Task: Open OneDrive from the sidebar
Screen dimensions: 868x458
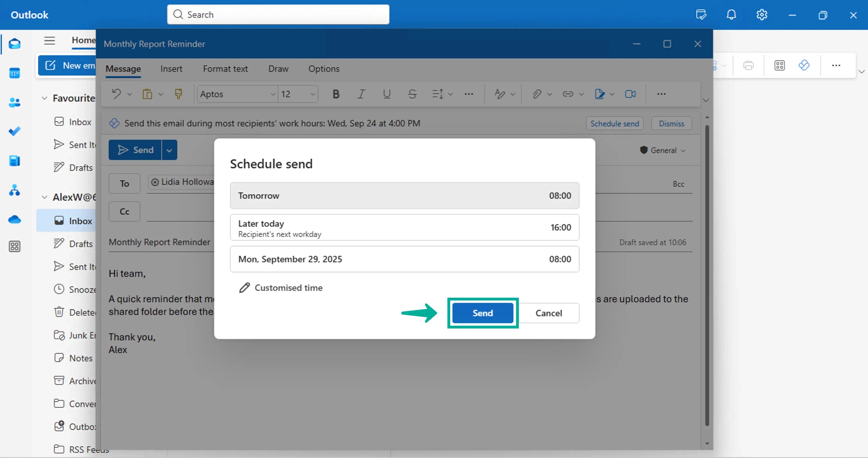Action: click(x=15, y=220)
